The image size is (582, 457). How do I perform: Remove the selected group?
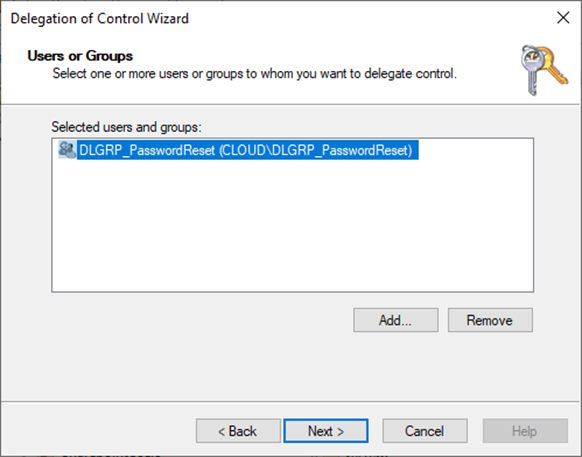coord(490,320)
